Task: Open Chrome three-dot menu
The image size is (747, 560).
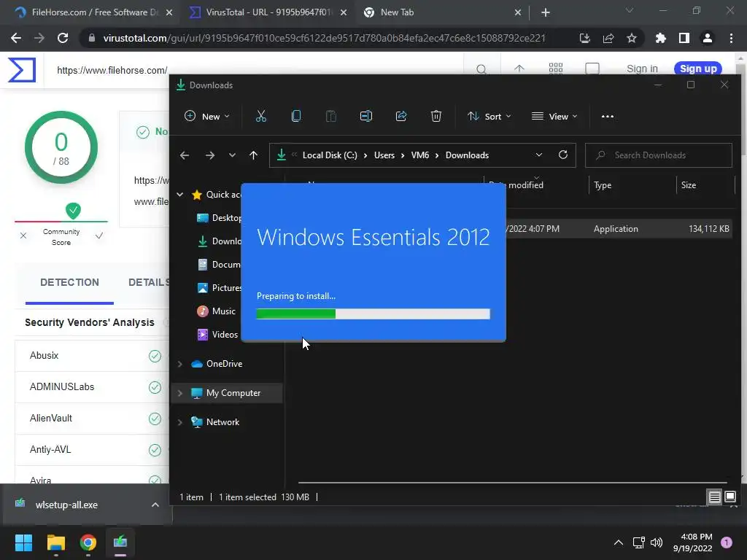Action: [731, 38]
